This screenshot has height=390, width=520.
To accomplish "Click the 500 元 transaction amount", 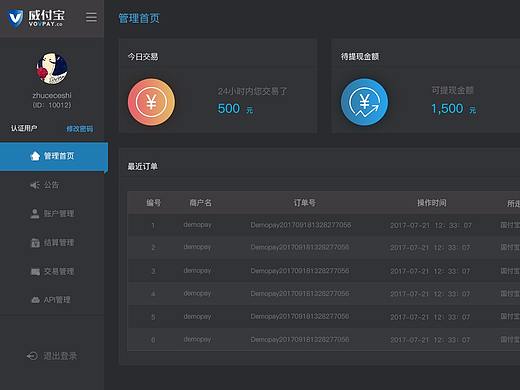I will [x=235, y=109].
